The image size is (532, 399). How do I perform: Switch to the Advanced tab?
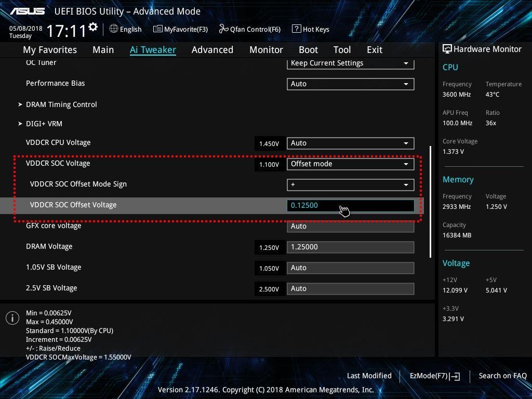tap(212, 49)
